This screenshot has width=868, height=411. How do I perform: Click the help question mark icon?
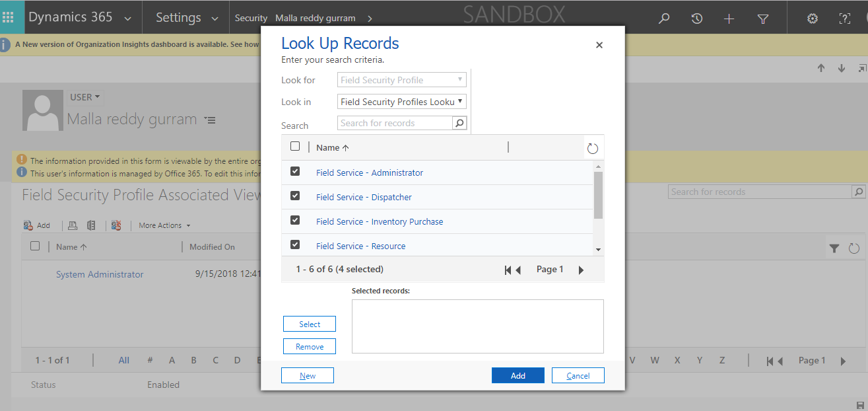[844, 19]
